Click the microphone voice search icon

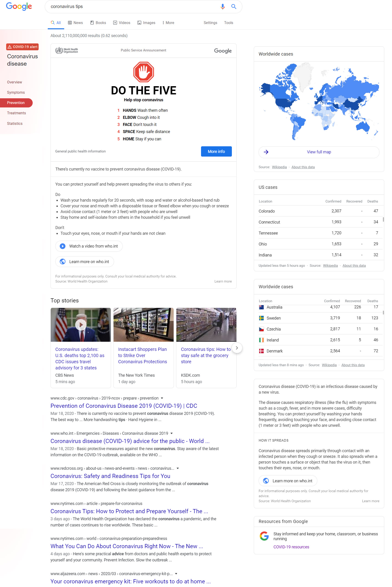[222, 6]
